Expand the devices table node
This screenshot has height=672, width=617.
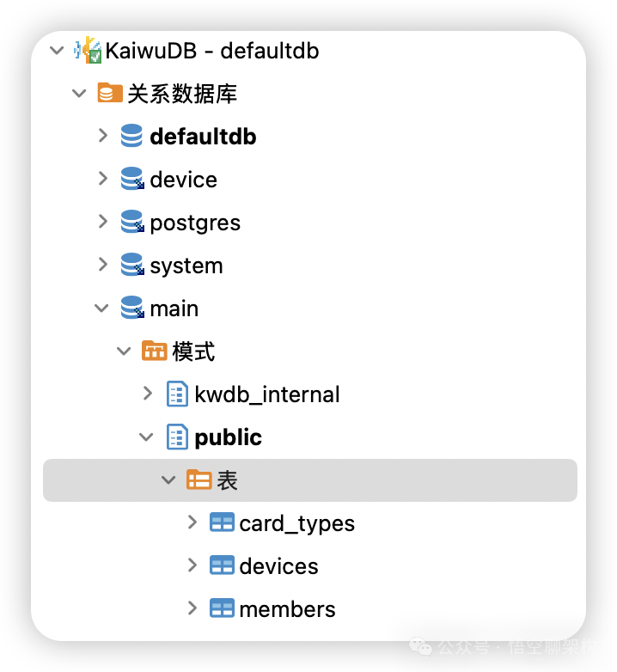pos(192,565)
